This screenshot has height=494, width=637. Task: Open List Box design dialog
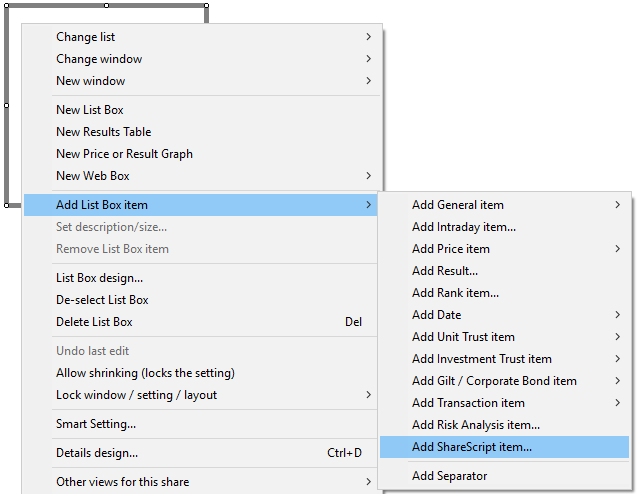(x=99, y=278)
